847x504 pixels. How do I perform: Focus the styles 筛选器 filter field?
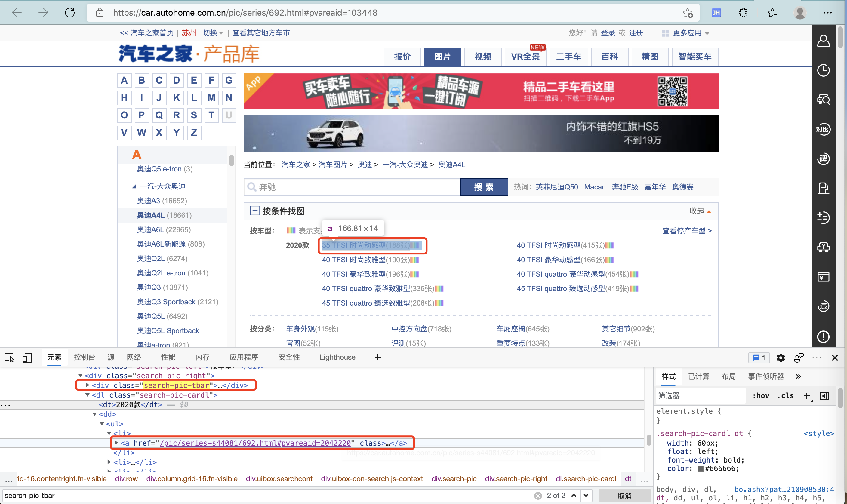(x=700, y=396)
